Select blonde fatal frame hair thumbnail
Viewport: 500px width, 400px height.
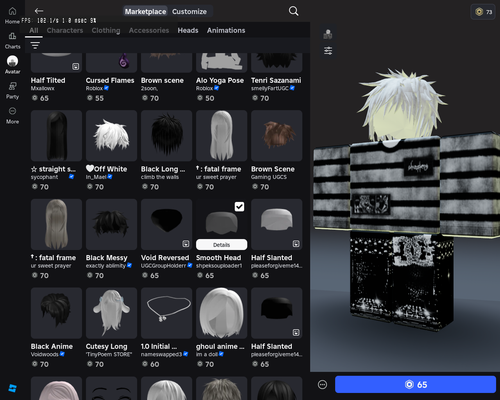pyautogui.click(x=56, y=224)
